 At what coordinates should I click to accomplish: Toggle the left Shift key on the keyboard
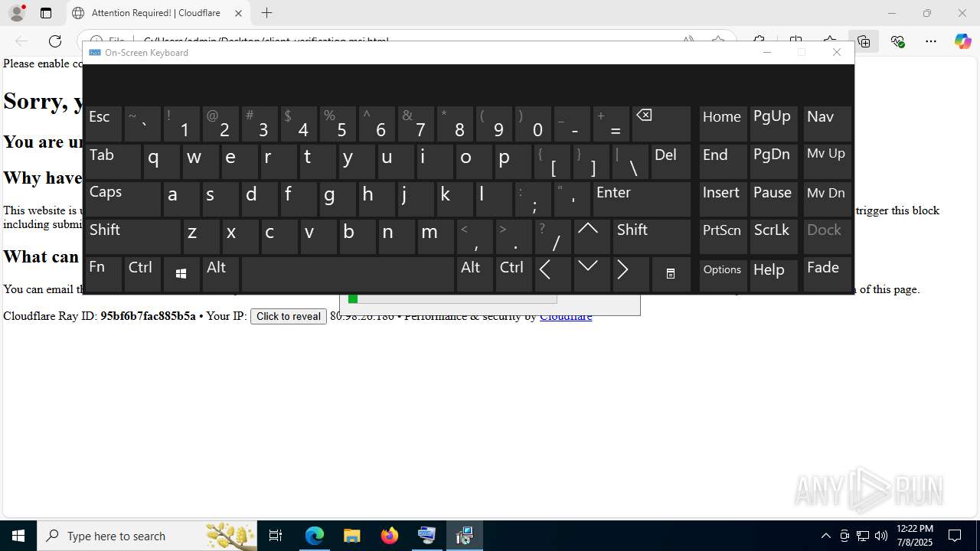point(132,236)
